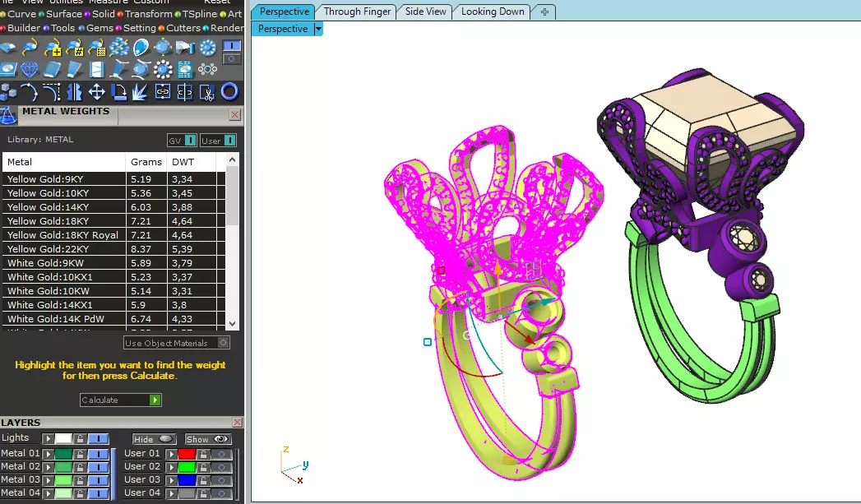Select the gem cutter cylinder icon
This screenshot has width=861, height=504.
tap(185, 49)
